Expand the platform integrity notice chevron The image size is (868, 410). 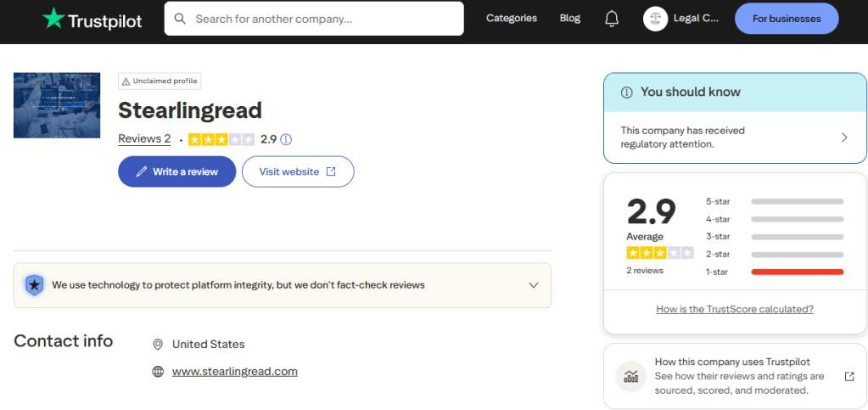pos(534,285)
